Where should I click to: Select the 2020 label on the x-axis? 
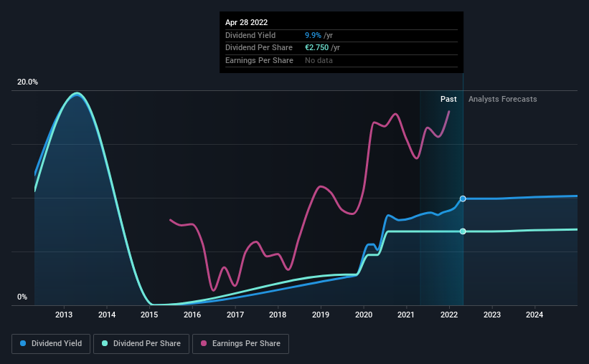click(364, 315)
